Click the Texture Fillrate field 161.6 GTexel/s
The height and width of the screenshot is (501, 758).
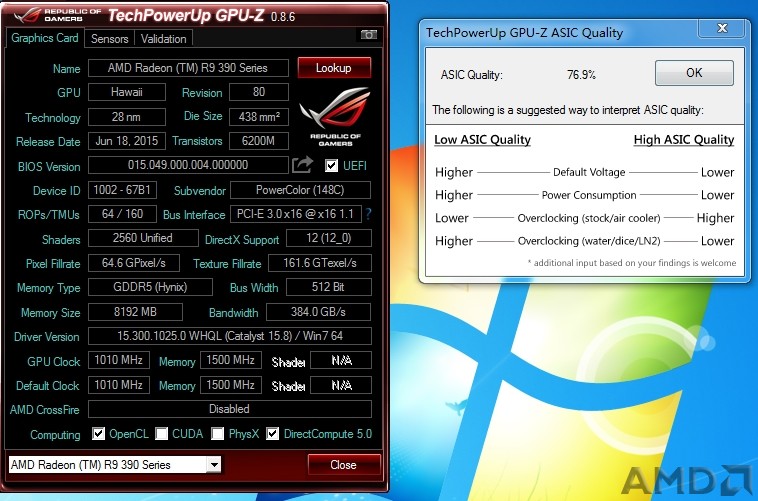coord(320,263)
